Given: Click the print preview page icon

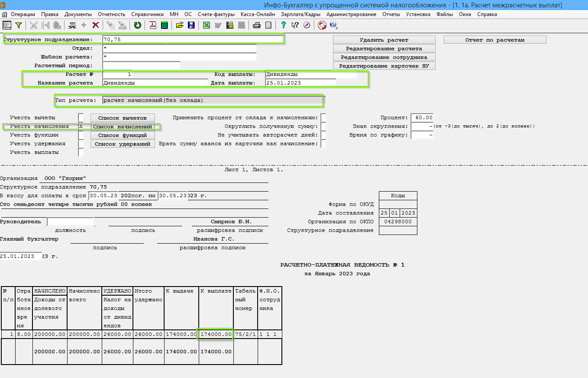Looking at the screenshot, I should (x=268, y=25).
